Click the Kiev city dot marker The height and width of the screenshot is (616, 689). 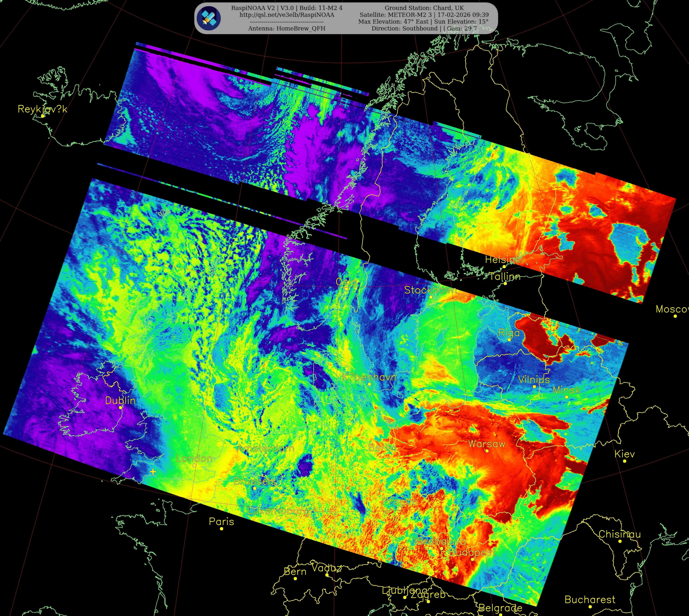(625, 461)
